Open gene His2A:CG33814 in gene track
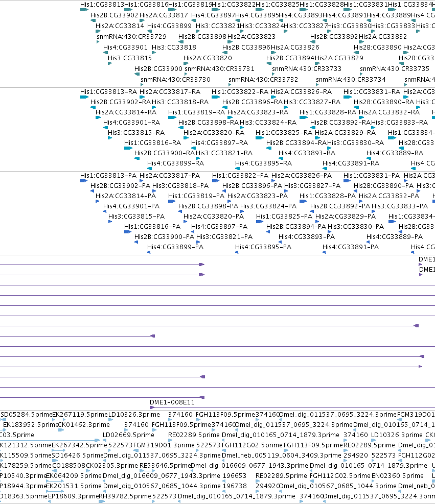Image resolution: width=435 pixels, height=504 pixels. (x=120, y=26)
